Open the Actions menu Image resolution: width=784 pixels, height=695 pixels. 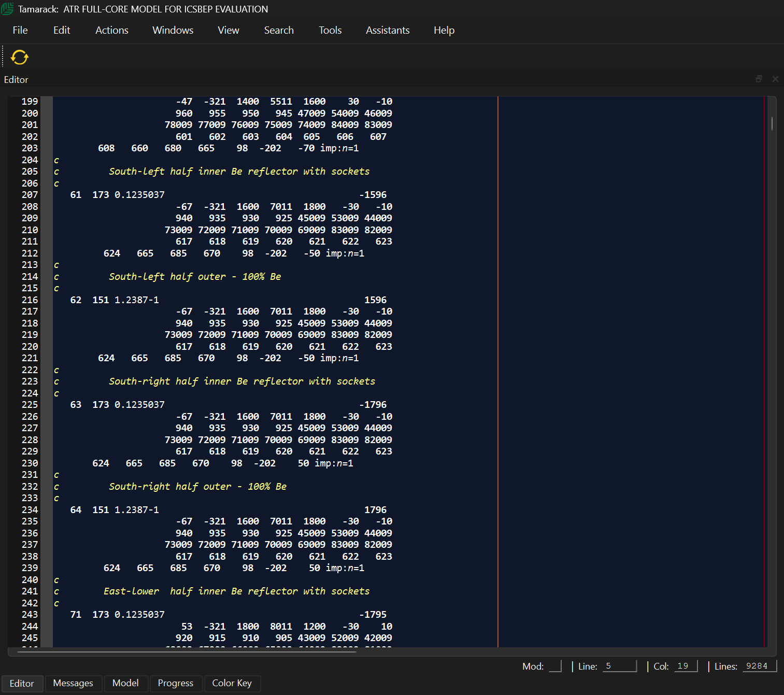click(x=112, y=30)
